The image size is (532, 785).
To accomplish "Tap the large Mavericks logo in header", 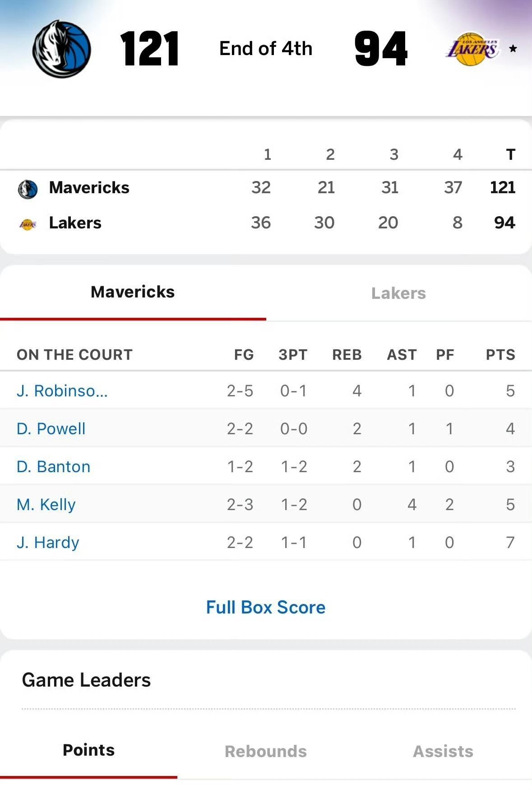I will [62, 49].
